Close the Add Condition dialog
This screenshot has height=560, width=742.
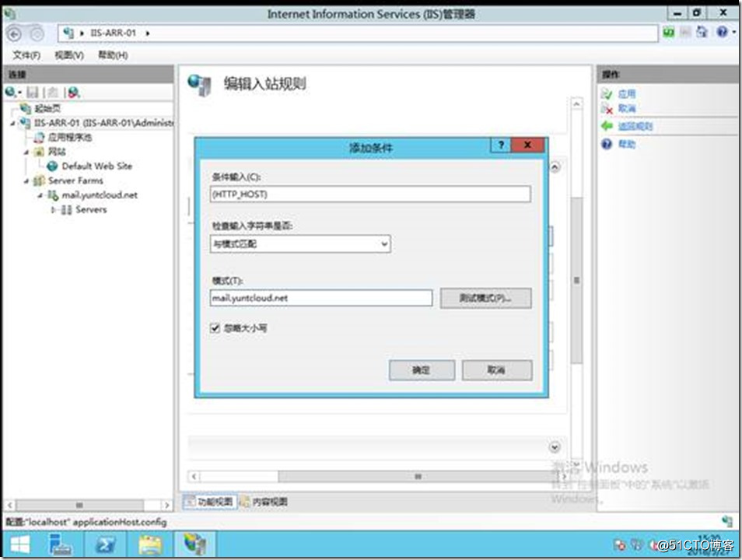[527, 145]
